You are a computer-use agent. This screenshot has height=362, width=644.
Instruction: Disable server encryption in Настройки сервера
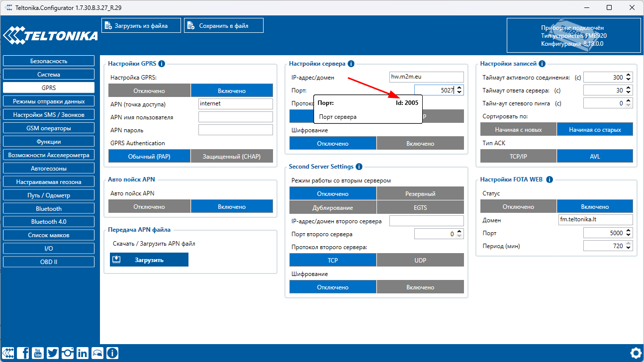click(x=333, y=143)
